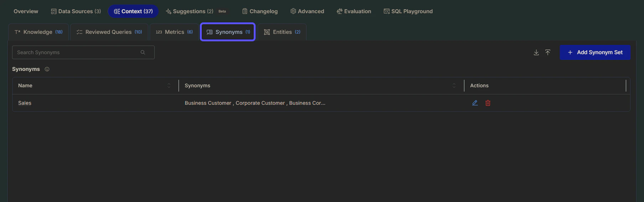Viewport: 644px width, 202px height.
Task: Sort by the Synonyms column
Action: coord(454,86)
